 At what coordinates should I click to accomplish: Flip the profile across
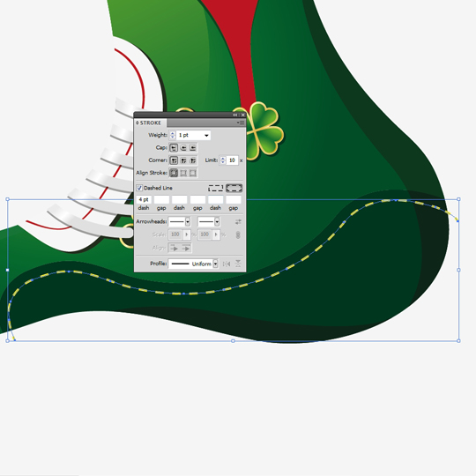(238, 264)
